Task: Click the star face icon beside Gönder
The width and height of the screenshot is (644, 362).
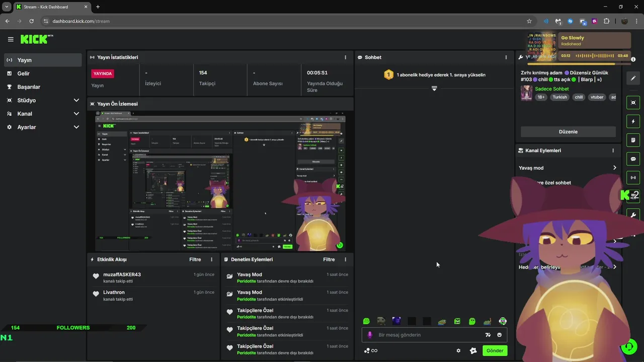Action: [x=473, y=350]
